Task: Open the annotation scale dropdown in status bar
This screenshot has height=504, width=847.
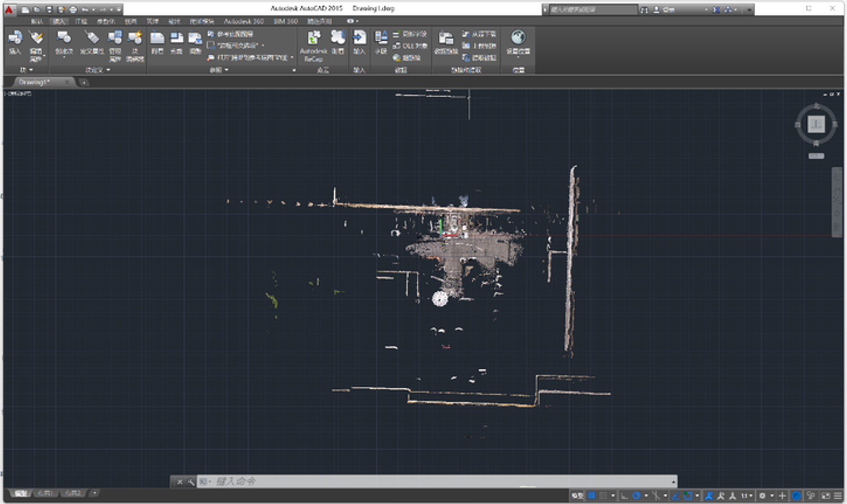Action: coord(751,496)
